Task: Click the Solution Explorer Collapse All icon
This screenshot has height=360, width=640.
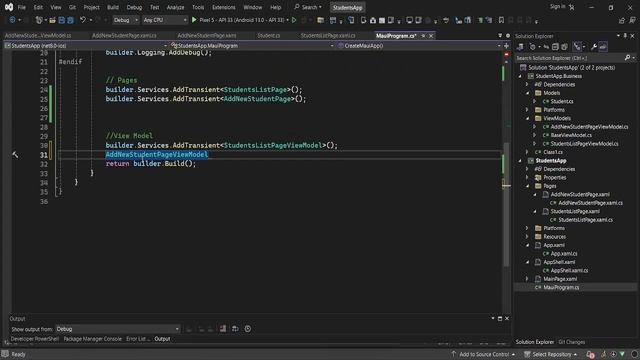Action: point(555,47)
